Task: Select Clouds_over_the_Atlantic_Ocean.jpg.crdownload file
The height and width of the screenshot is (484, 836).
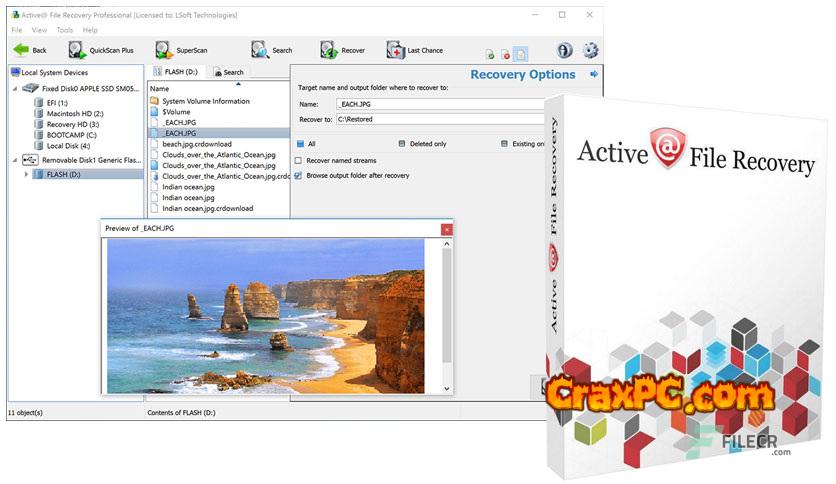Action: (x=220, y=176)
